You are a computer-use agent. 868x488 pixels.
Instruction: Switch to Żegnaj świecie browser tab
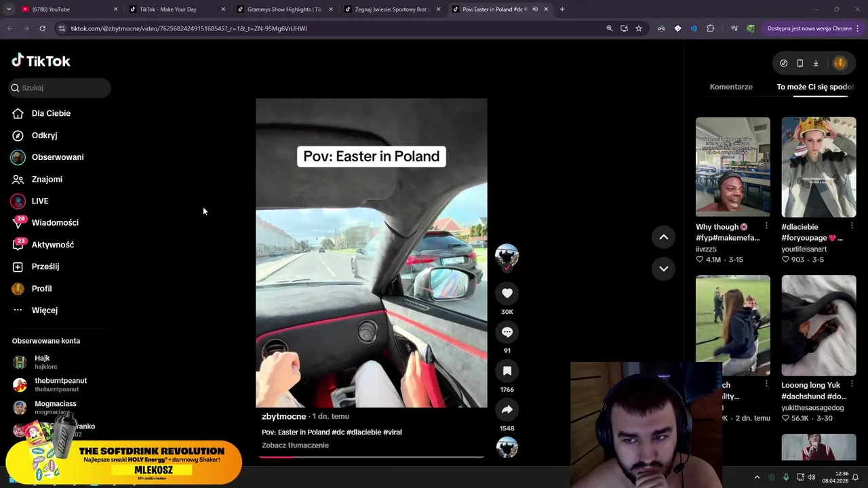click(392, 9)
